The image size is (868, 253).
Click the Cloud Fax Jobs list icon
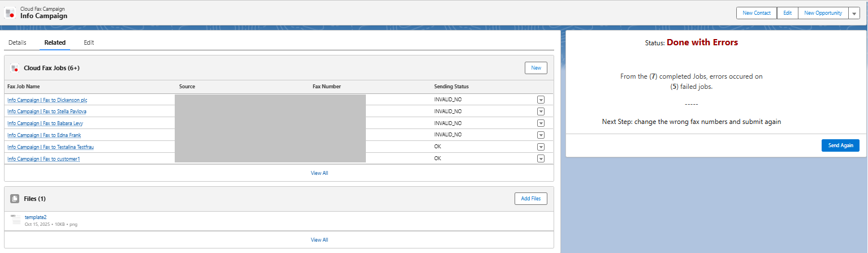pyautogui.click(x=15, y=68)
